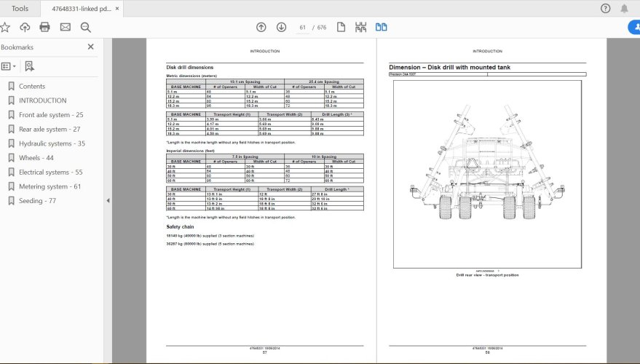Click the Transport Height (1) metric column header
This screenshot has width=640, height=364.
232,115
